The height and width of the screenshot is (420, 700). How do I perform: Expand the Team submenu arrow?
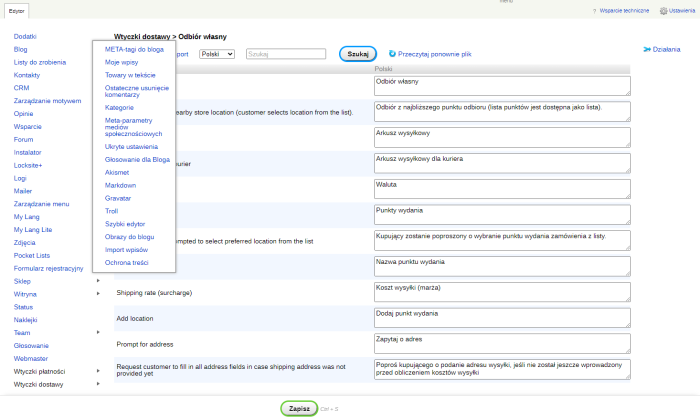click(97, 333)
